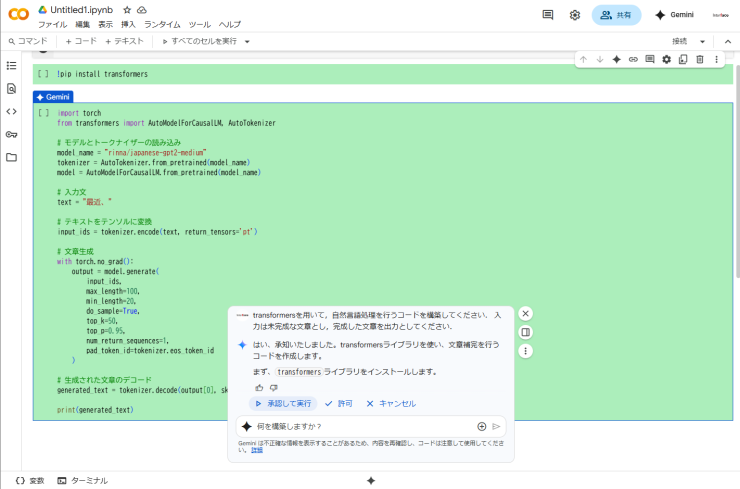Add attachment with plus circle icon
The image size is (740, 489).
pos(481,426)
